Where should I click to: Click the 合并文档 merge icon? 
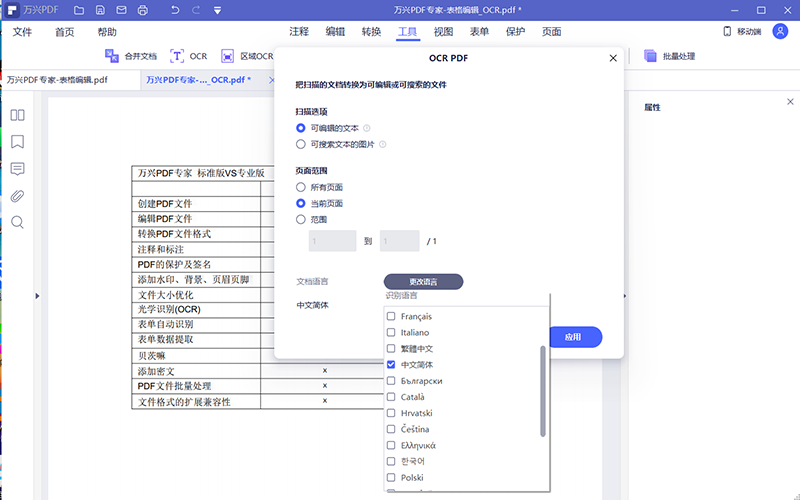click(112, 56)
